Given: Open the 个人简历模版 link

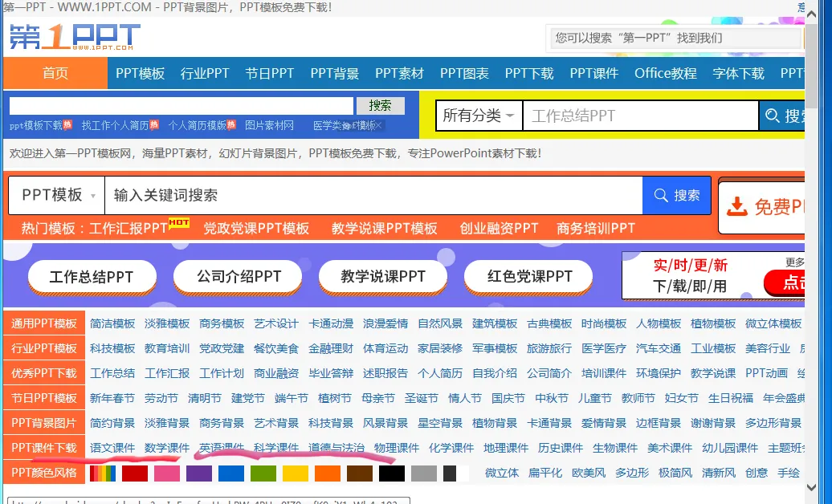Looking at the screenshot, I should [x=197, y=125].
